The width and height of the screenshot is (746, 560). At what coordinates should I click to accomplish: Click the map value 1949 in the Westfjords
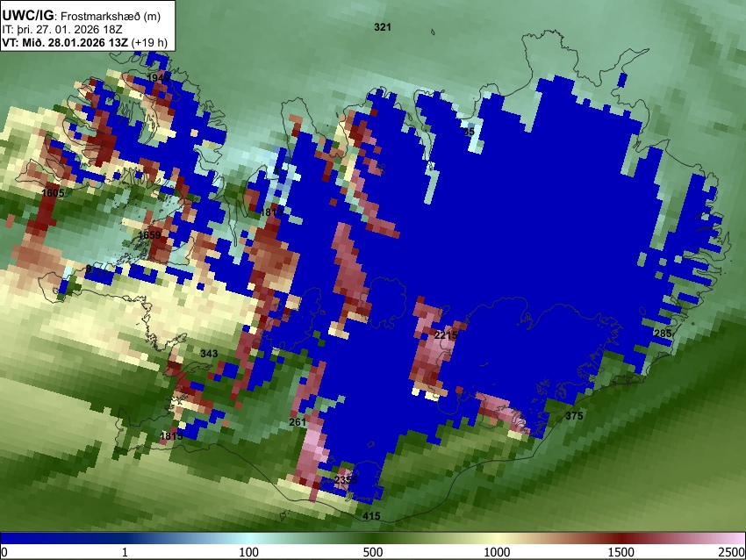159,78
